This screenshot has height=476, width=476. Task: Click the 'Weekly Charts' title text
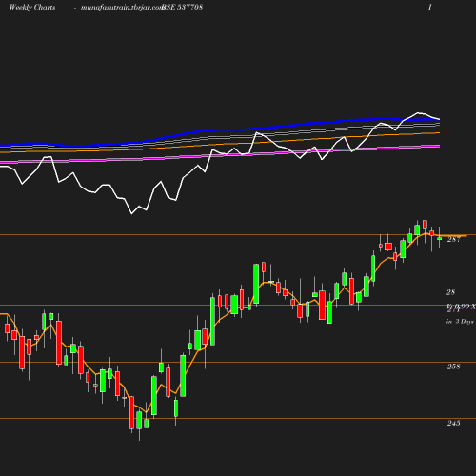[x=32, y=8]
